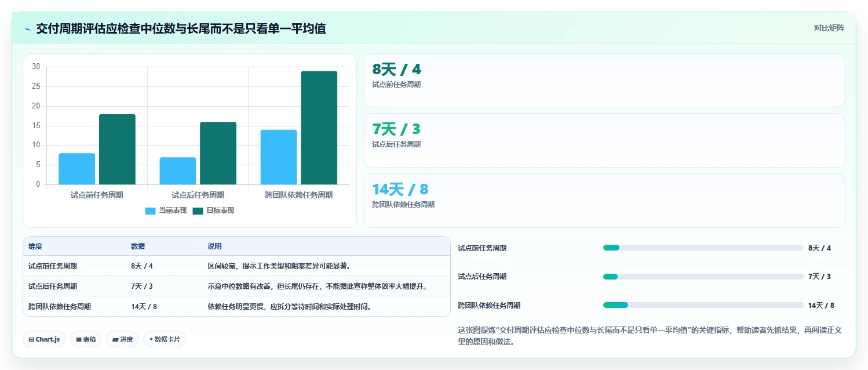Viewport: 868px width, 370px height.
Task: Toggle the 当前表现 legend swatch
Action: [150, 211]
